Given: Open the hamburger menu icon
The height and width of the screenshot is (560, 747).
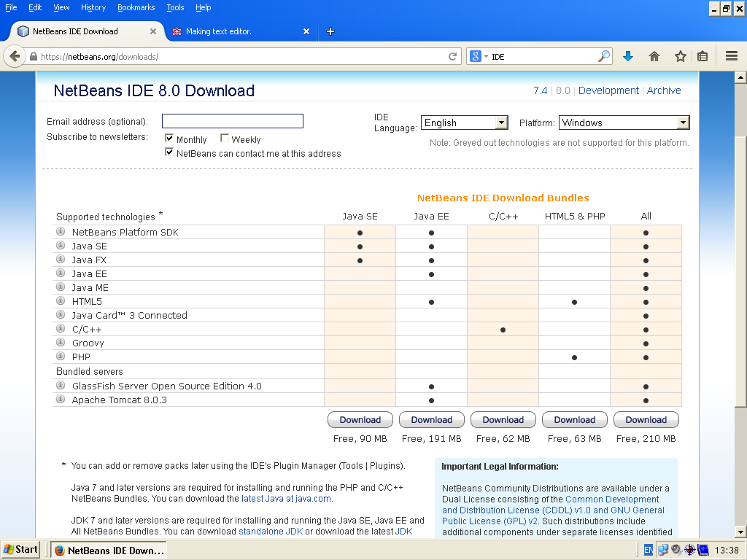Looking at the screenshot, I should pyautogui.click(x=731, y=56).
